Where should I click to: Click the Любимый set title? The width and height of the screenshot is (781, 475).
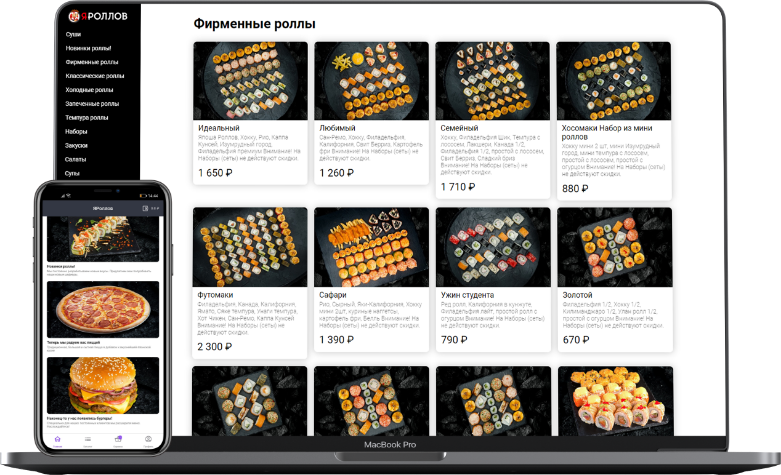337,128
